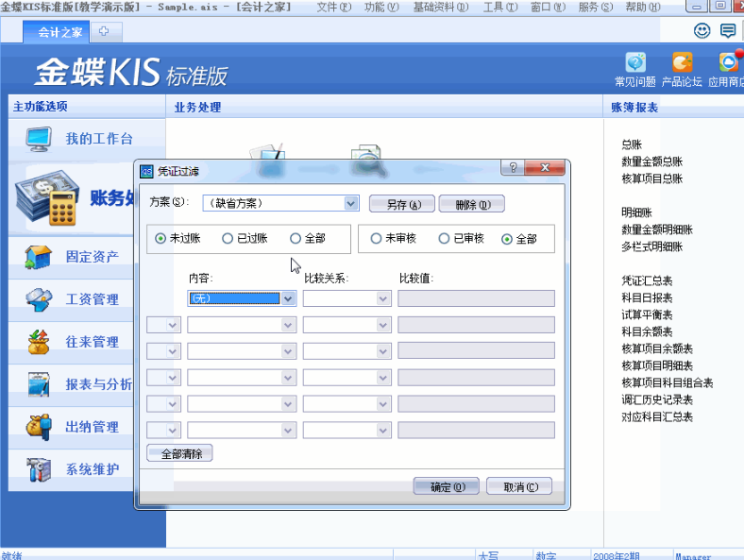Open the 基础资料 menu
This screenshot has height=560, width=744.
(x=440, y=7)
